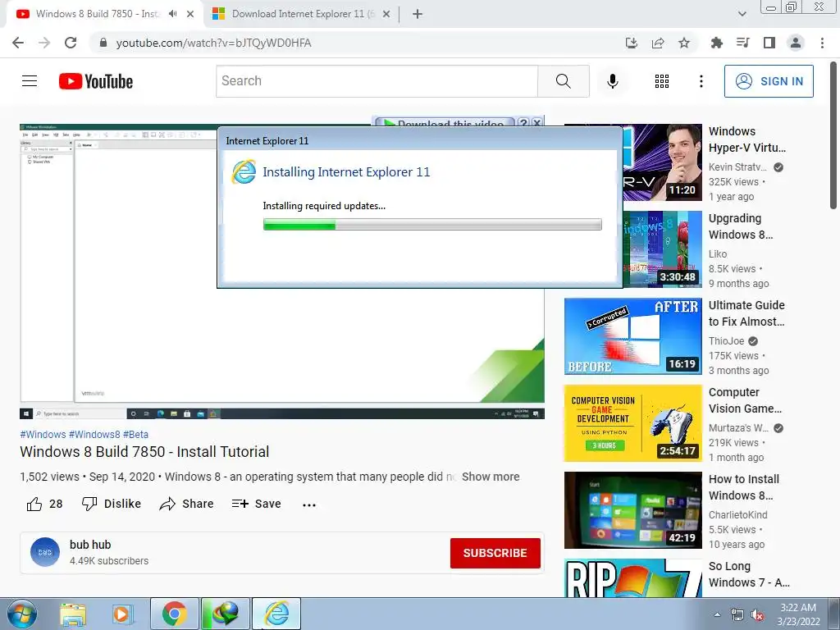Show hidden system tray icons
This screenshot has height=630, width=840.
pos(717,614)
